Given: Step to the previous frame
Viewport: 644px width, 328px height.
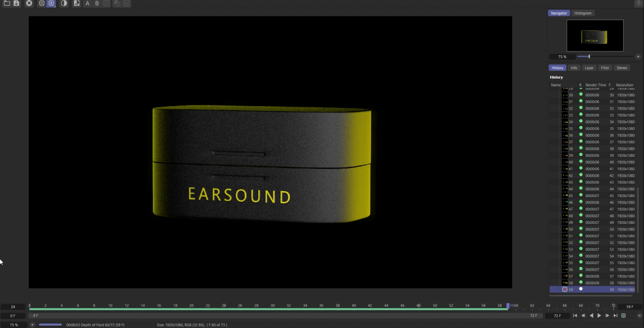Looking at the screenshot, I should pyautogui.click(x=583, y=316).
